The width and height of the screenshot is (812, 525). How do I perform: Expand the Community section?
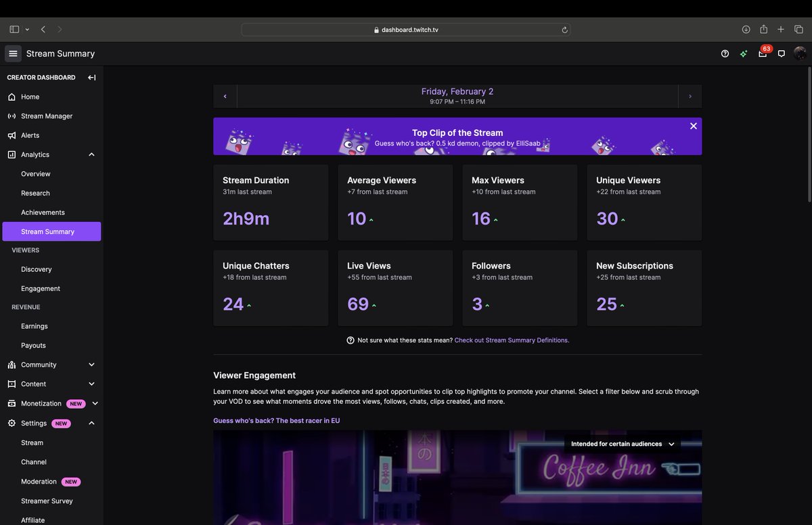[91, 364]
